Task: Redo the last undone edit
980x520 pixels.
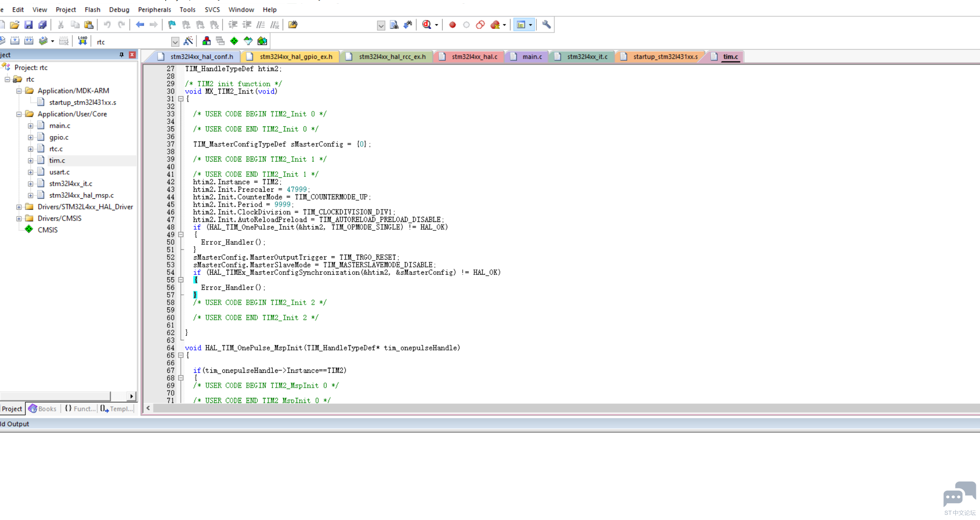Action: [x=121, y=25]
